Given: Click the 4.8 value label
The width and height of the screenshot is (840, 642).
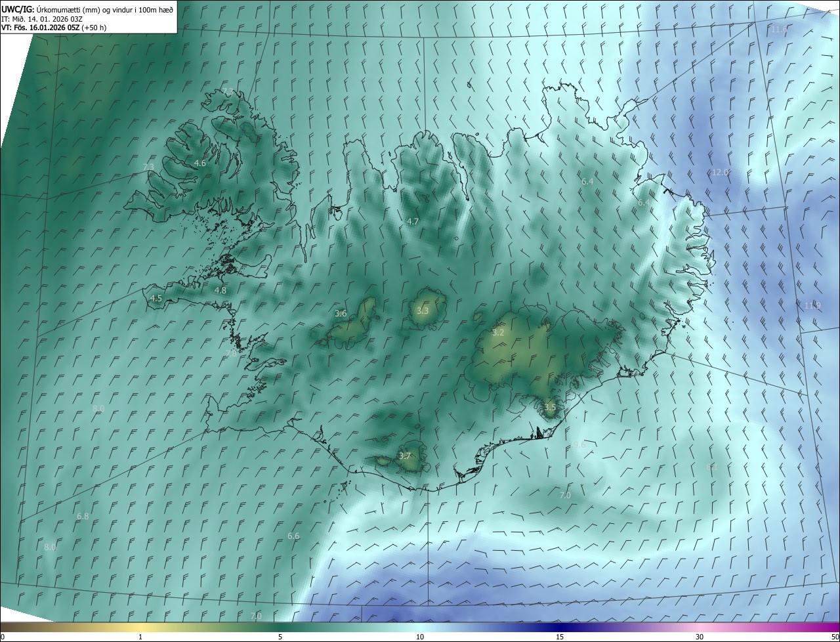Looking at the screenshot, I should coord(220,290).
